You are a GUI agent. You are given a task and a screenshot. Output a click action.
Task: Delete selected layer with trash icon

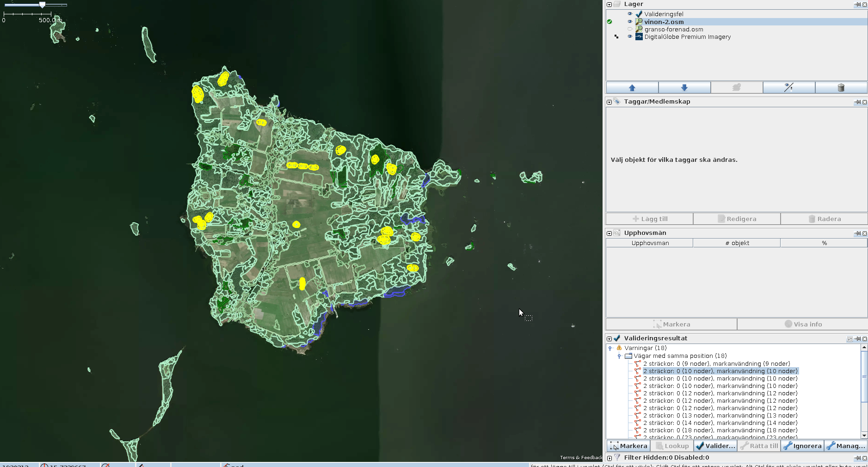(841, 88)
